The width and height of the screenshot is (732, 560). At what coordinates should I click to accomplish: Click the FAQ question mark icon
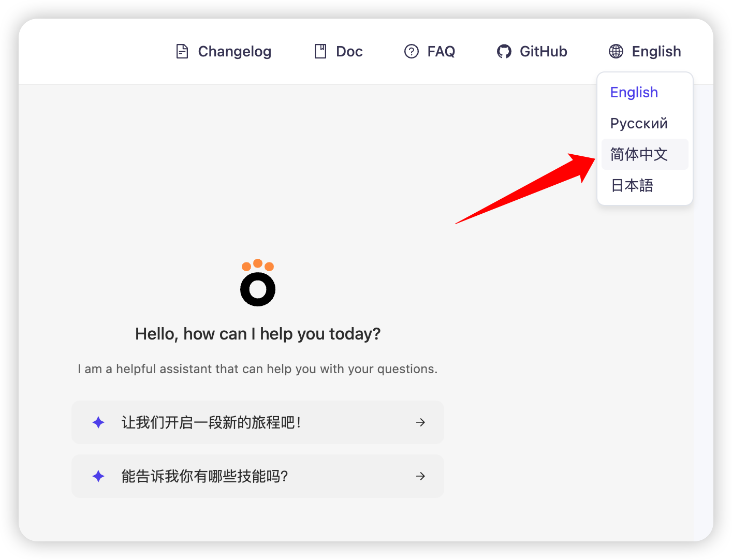[x=412, y=52]
